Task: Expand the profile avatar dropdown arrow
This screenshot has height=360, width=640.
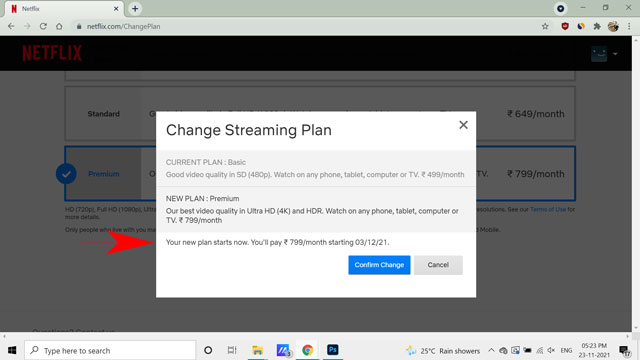Action: (615, 54)
